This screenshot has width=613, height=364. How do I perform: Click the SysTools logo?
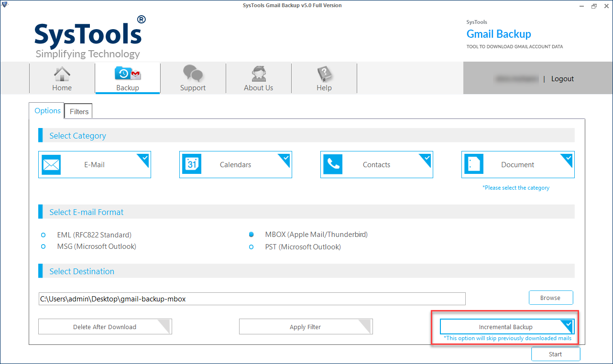point(90,37)
